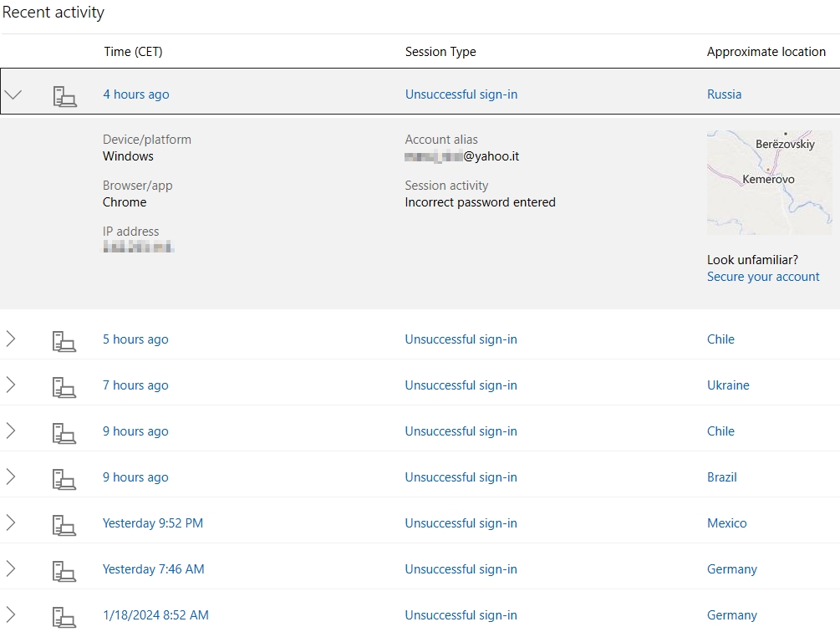Click device icon in Mexico sign-in row
This screenshot has width=840, height=632.
pos(64,524)
